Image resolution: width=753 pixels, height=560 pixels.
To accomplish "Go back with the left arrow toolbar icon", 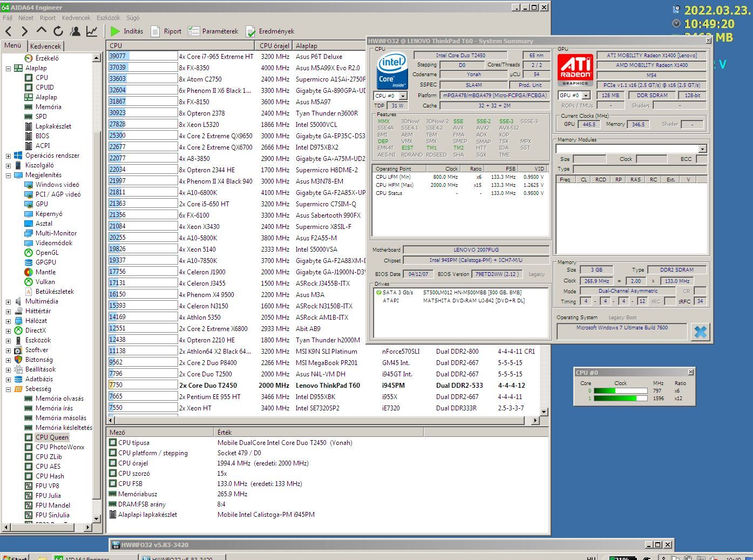I will 9,31.
